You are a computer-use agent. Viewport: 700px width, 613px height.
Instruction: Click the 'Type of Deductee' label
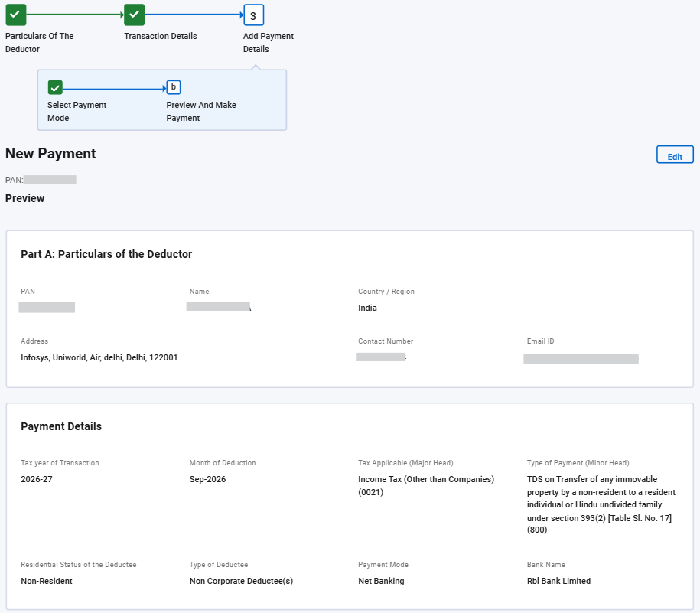tap(218, 565)
